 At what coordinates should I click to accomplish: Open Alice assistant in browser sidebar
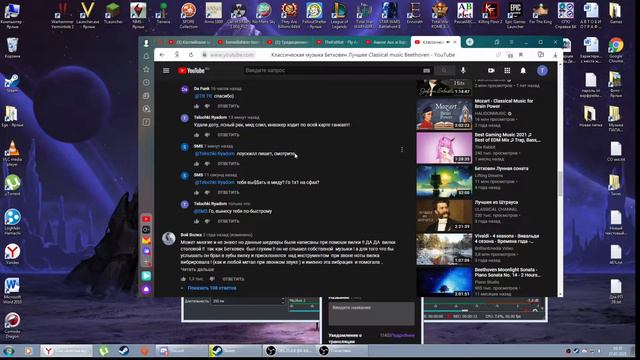point(146,289)
